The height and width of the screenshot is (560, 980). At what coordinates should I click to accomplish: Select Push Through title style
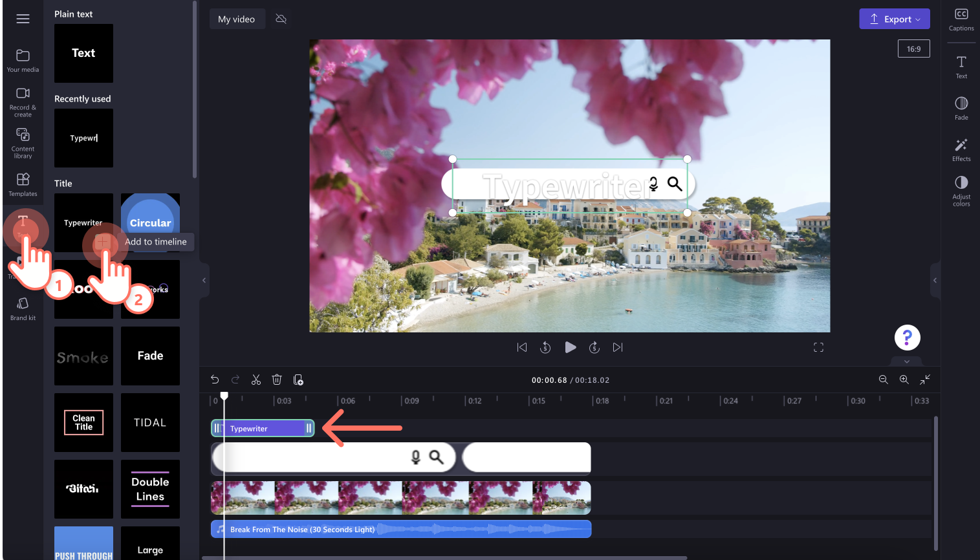[83, 543]
